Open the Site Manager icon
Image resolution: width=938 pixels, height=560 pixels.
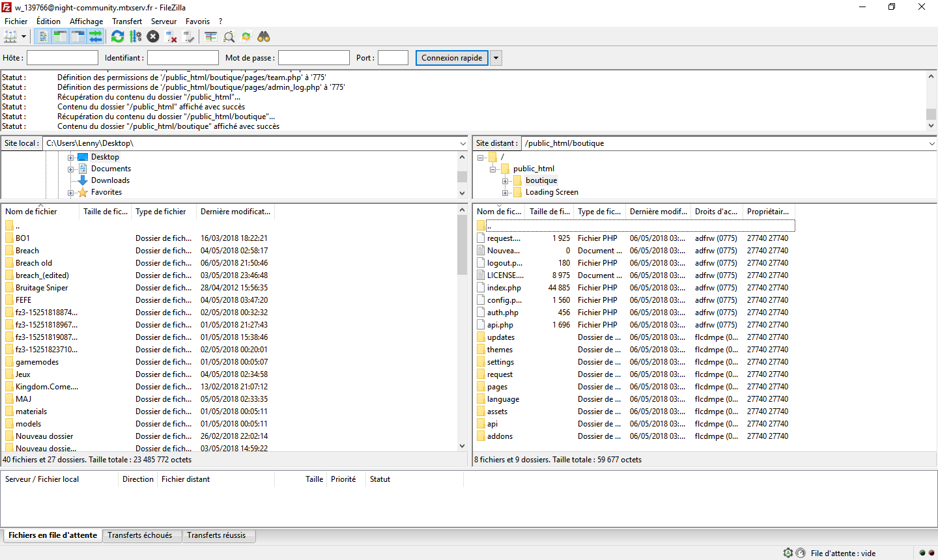10,36
